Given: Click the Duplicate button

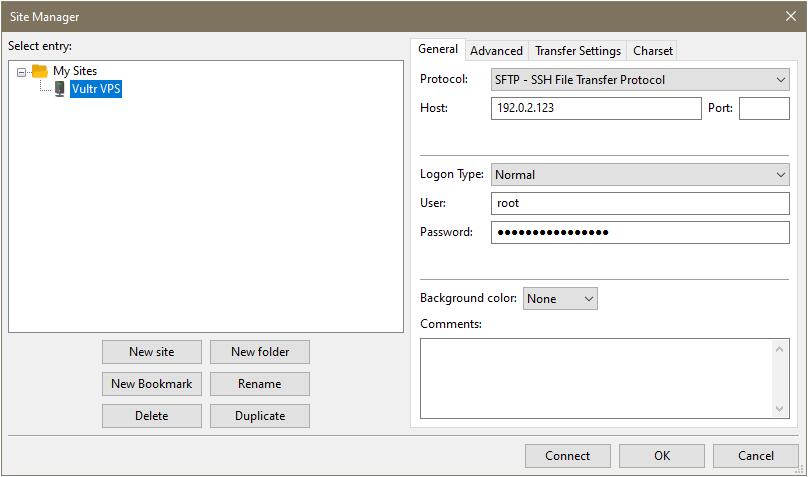Looking at the screenshot, I should click(x=260, y=416).
